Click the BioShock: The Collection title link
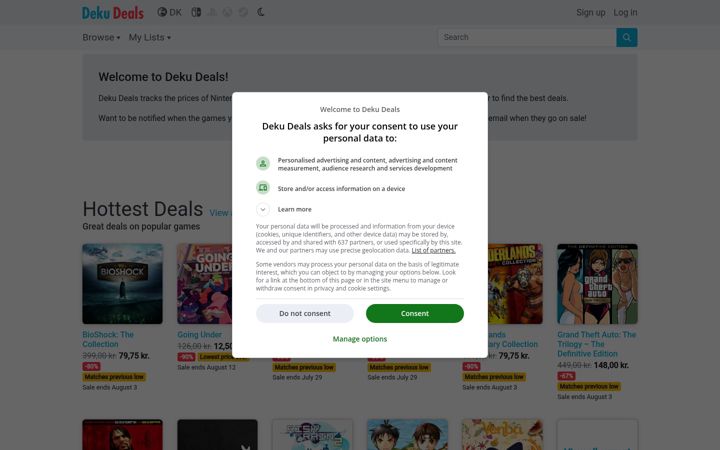The height and width of the screenshot is (450, 720). (108, 339)
